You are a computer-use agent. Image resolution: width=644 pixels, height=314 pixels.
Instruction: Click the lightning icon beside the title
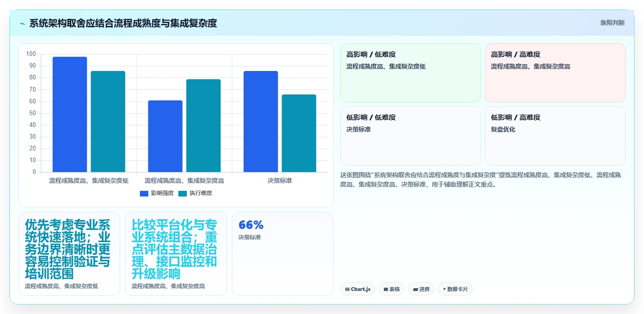click(22, 24)
